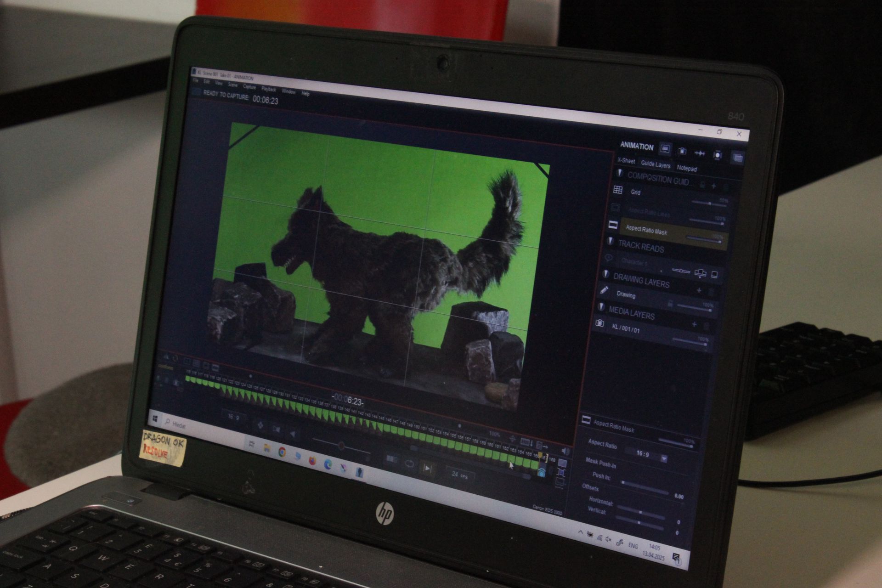882x588 pixels.
Task: Open the Aspect Ratio 16:9 dropdown
Action: 664,458
